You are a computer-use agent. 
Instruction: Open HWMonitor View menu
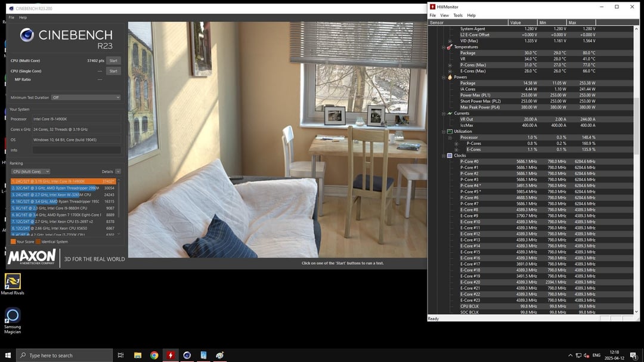click(x=444, y=15)
